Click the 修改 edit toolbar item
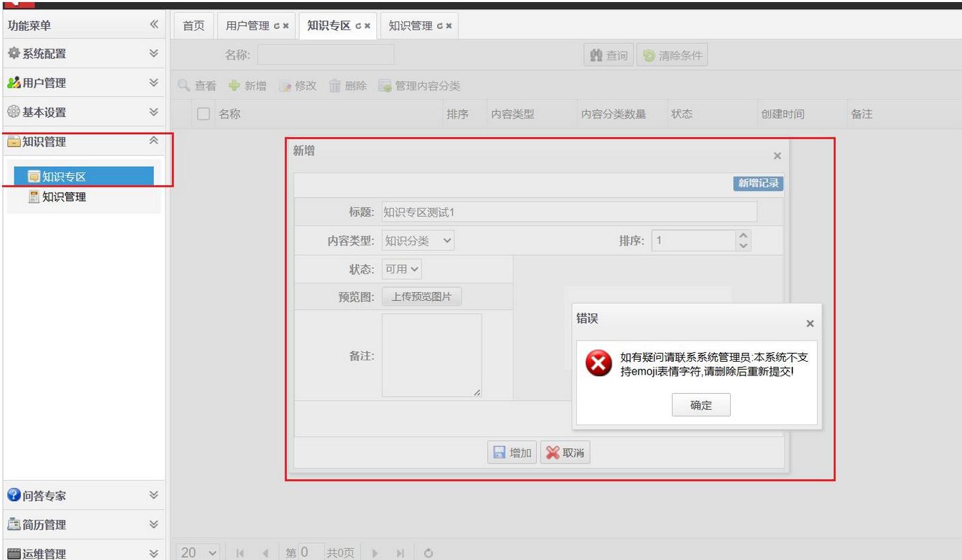Image resolution: width=962 pixels, height=560 pixels. point(298,85)
